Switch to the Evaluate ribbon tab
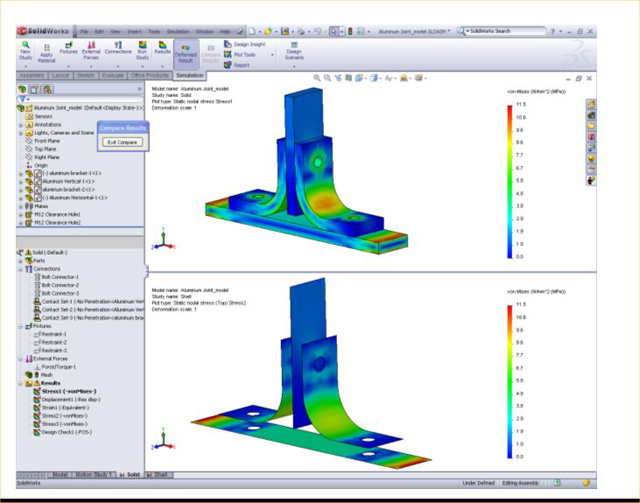This screenshot has width=640, height=503. [112, 75]
